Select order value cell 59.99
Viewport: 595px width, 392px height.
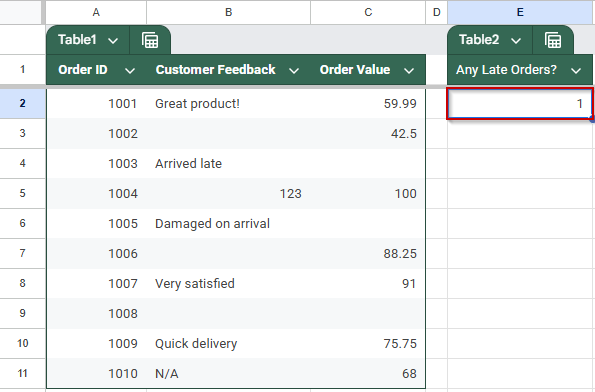point(368,104)
